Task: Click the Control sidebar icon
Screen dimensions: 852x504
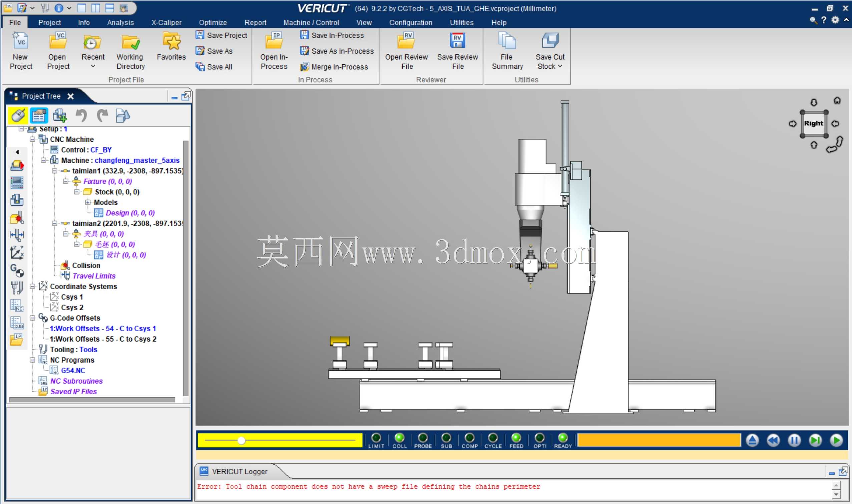Action: tap(17, 183)
